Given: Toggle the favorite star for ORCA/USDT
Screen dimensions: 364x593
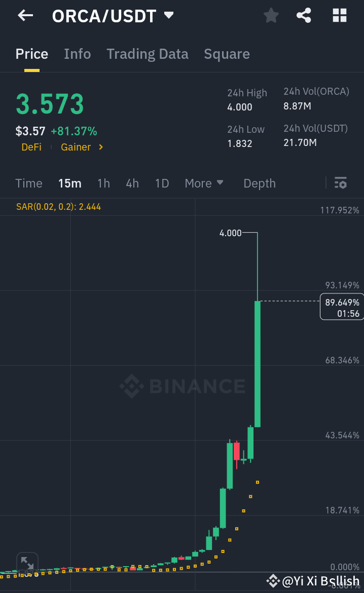Looking at the screenshot, I should click(x=271, y=16).
